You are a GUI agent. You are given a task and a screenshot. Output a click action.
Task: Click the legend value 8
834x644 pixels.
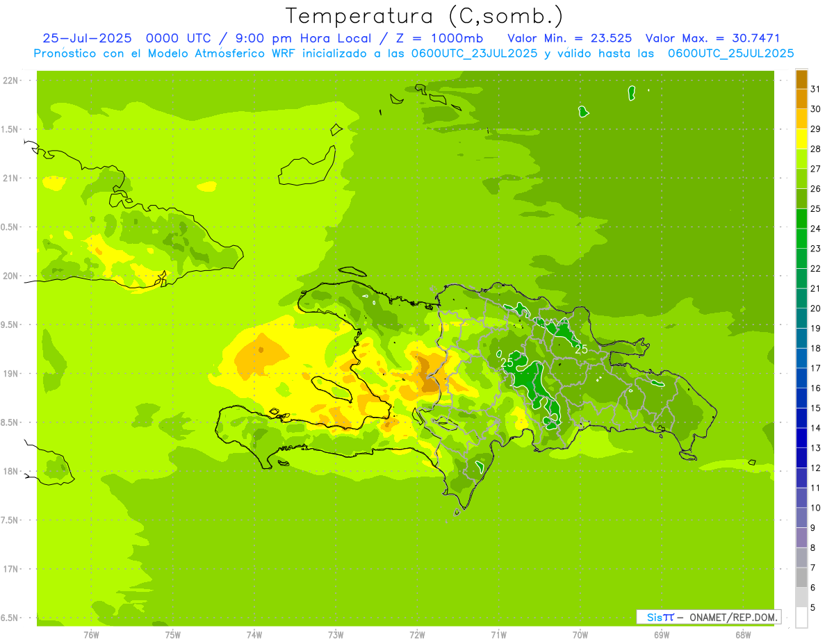coord(813,547)
